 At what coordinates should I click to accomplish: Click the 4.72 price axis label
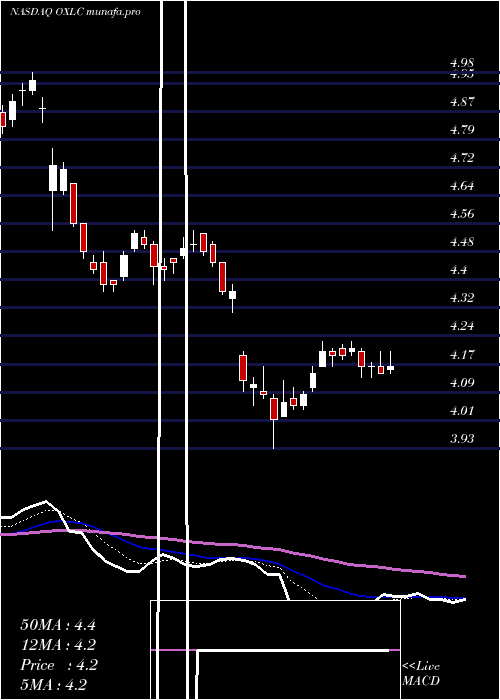point(462,158)
